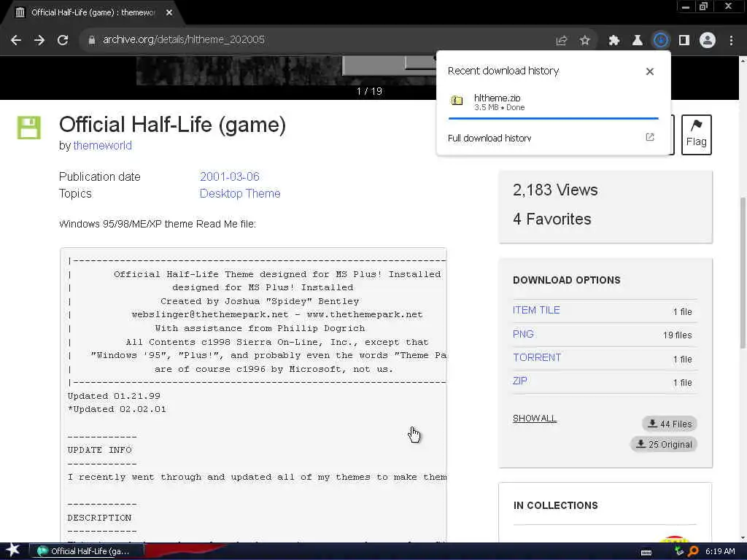The image size is (747, 560).
Task: Open the Chrome three-dot menu
Action: 731,41
